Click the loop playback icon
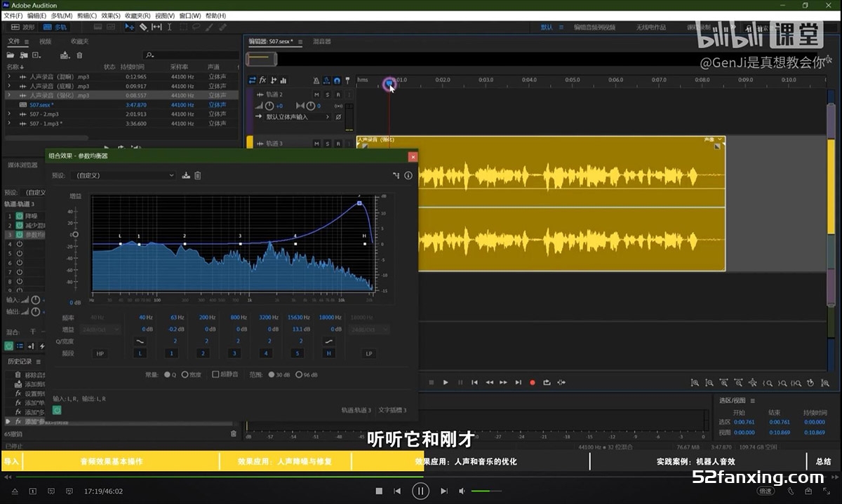 pyautogui.click(x=547, y=382)
